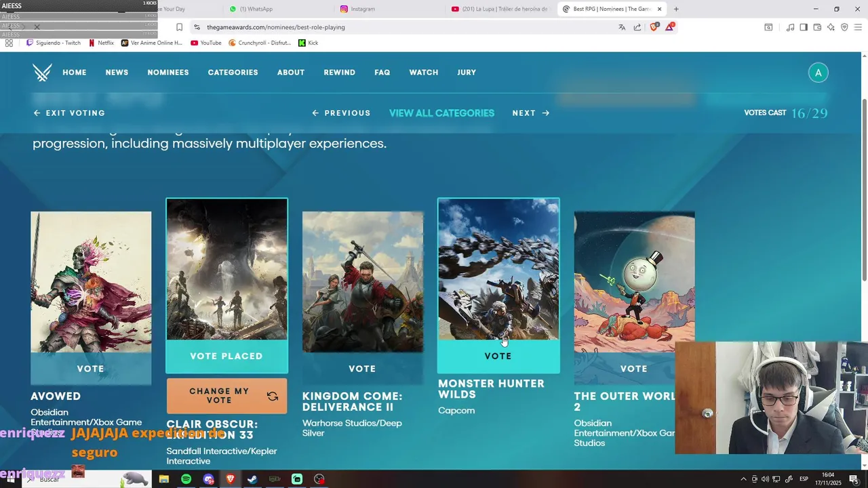Open the Discord taskbar icon with notification badge
This screenshot has height=488, width=868.
pos(208,479)
